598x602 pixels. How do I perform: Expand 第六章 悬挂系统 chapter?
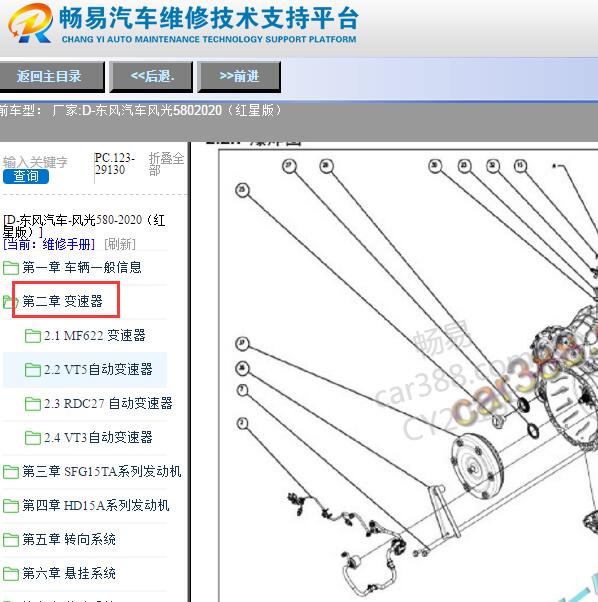[69, 573]
